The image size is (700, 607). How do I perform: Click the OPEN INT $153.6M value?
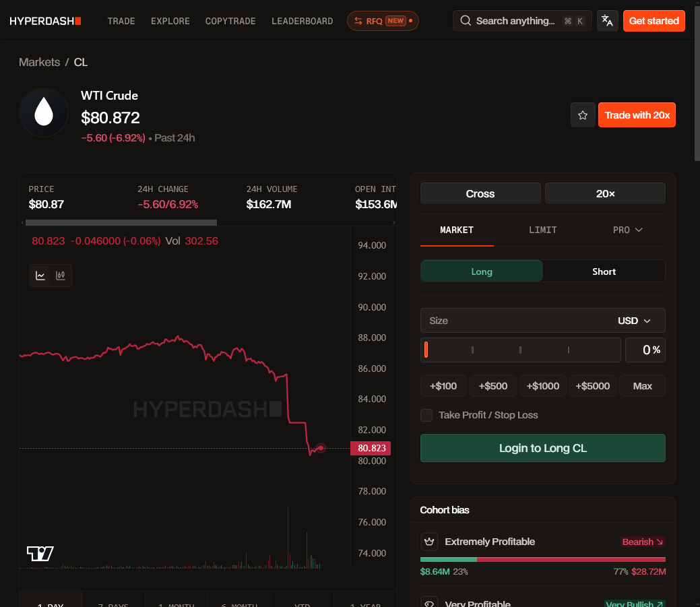pos(376,204)
